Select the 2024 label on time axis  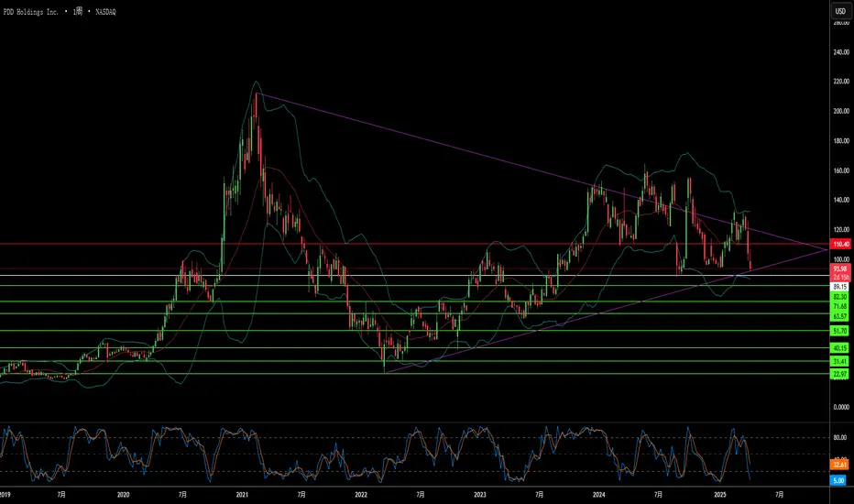click(x=598, y=495)
